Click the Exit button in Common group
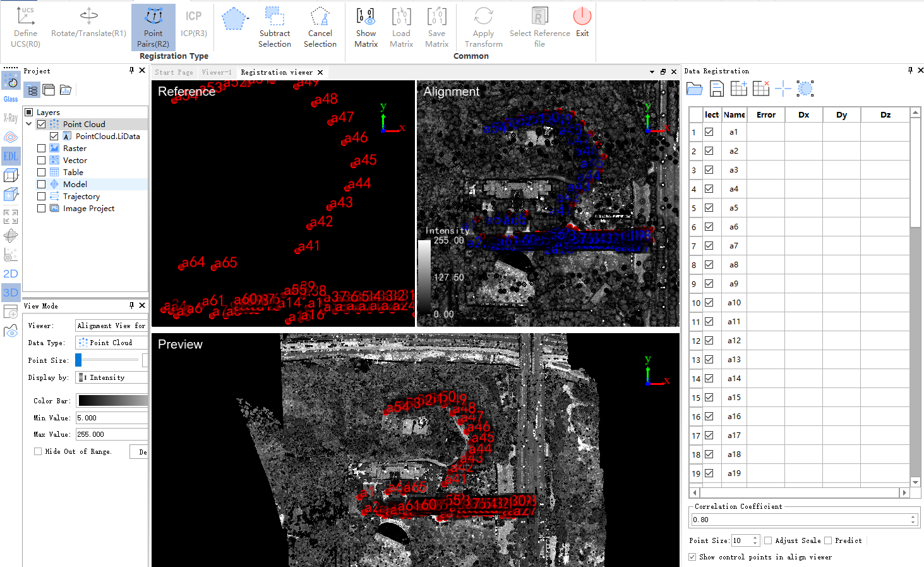The width and height of the screenshot is (924, 567). pos(582,27)
